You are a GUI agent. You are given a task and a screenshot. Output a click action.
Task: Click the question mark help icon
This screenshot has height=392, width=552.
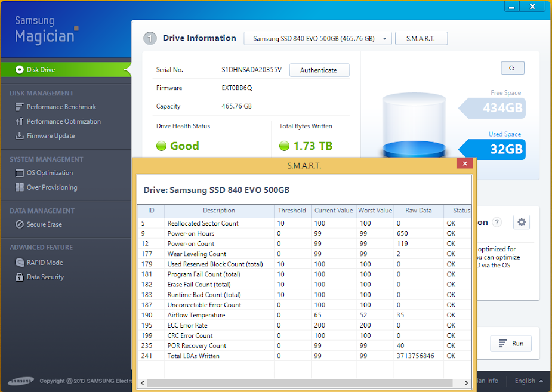click(497, 223)
